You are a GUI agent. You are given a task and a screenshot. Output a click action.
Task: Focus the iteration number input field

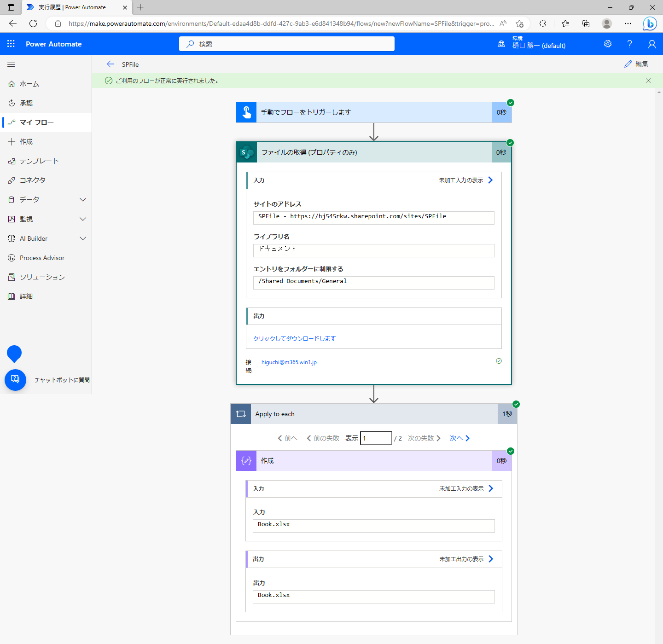pos(376,438)
